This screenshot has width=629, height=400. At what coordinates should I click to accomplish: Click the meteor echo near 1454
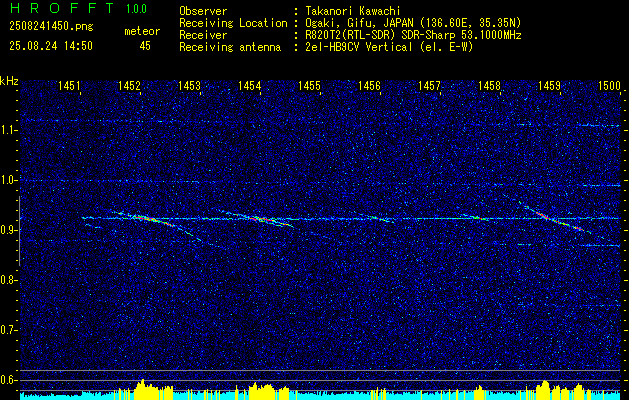click(x=263, y=219)
